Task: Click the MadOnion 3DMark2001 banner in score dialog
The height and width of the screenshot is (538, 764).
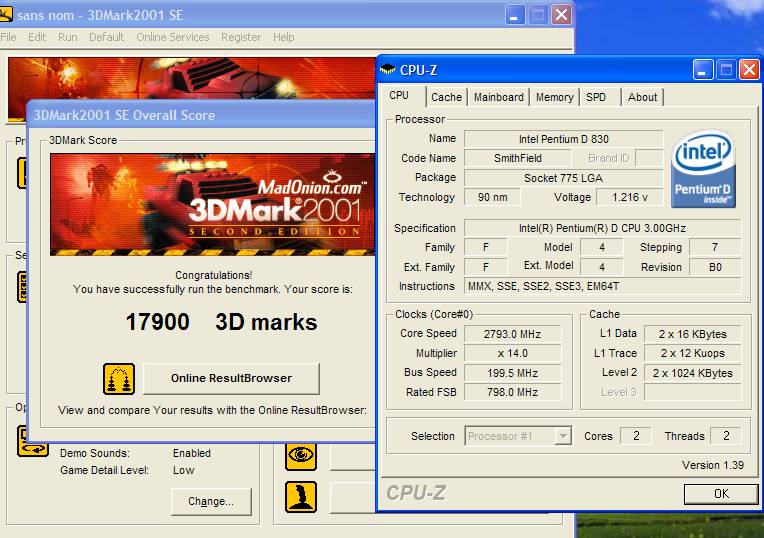Action: click(212, 205)
